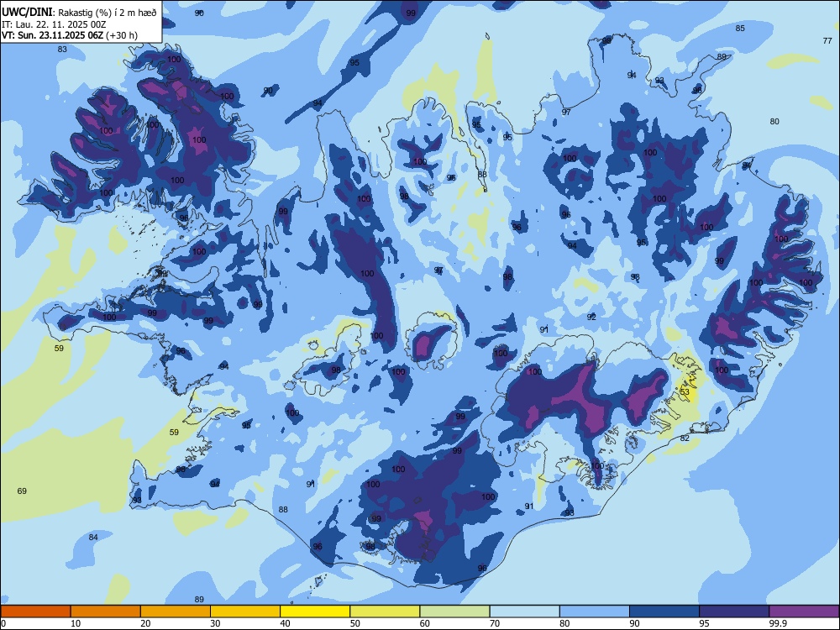Select the initial time line 'IT: Lau. 22. 11. 2025 00Z'
The height and width of the screenshot is (630, 840).
53,24
